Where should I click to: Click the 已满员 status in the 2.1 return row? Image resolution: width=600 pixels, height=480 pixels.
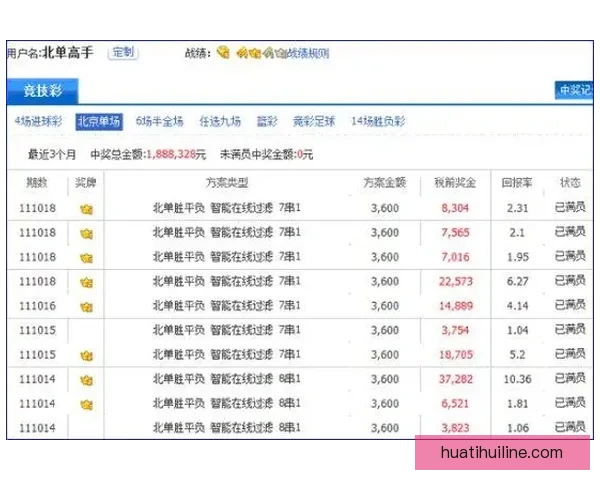(570, 232)
